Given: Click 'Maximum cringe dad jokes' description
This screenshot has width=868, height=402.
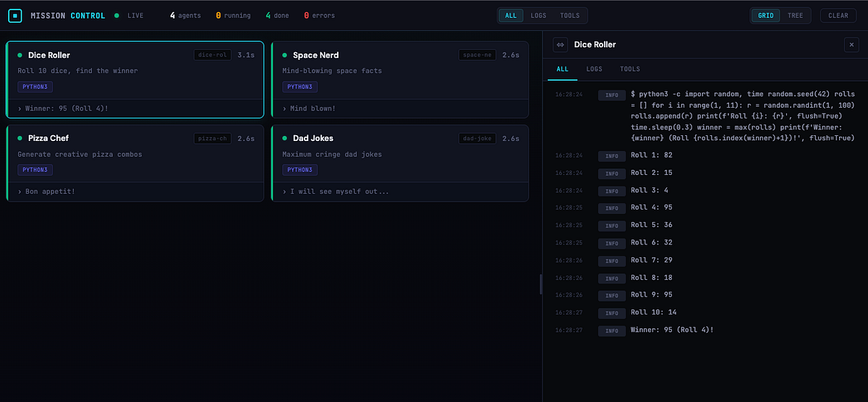Looking at the screenshot, I should click(x=332, y=154).
